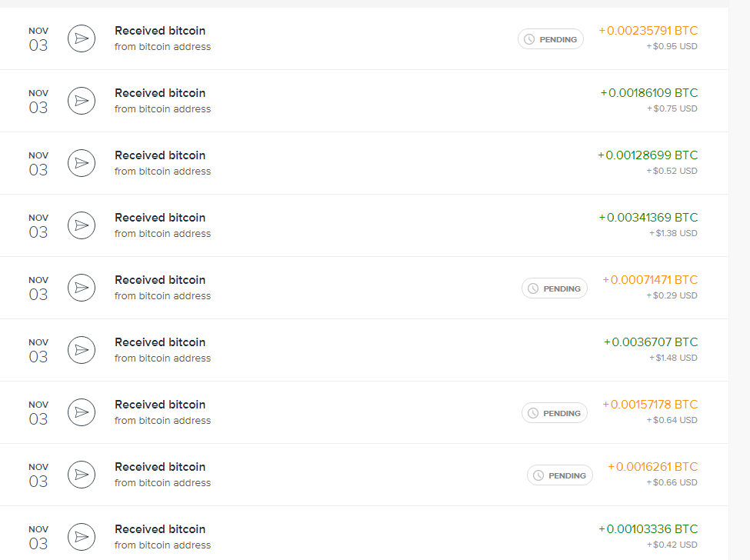Screen dimensions: 750x560
Task: Click send icon beside +0.00071471 BTC transaction
Action: [x=82, y=288]
